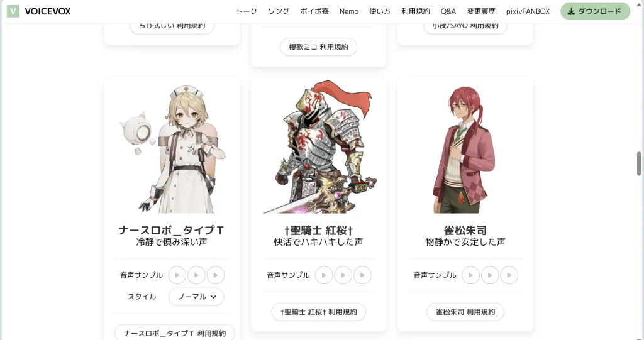644x340 pixels.
Task: Open †聖騎士 紅桜† 利用規約
Action: pyautogui.click(x=318, y=312)
